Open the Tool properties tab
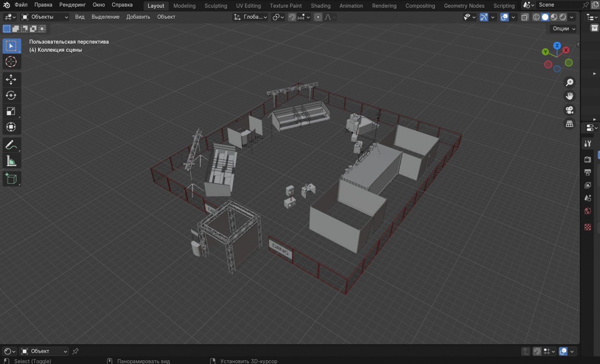600x364 pixels. click(588, 143)
